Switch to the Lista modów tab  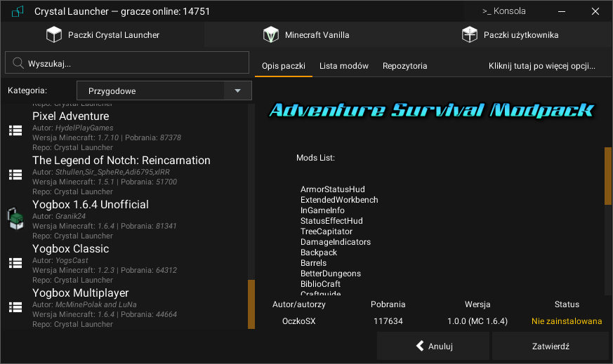343,66
